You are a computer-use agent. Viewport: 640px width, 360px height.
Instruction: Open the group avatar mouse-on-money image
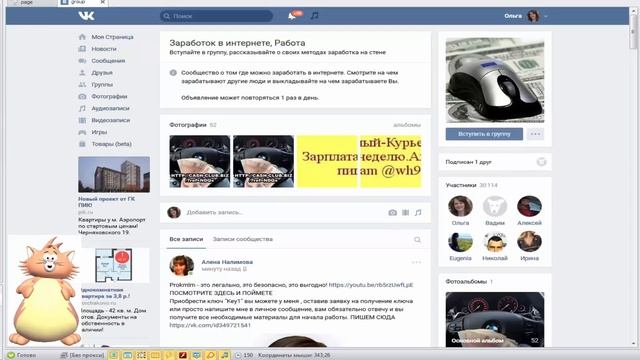[x=495, y=80]
